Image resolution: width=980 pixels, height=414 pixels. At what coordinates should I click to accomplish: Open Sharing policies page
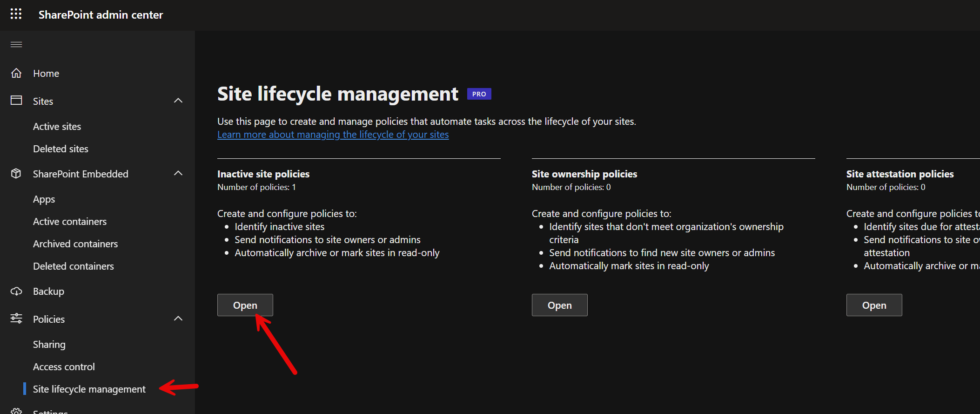(x=49, y=345)
